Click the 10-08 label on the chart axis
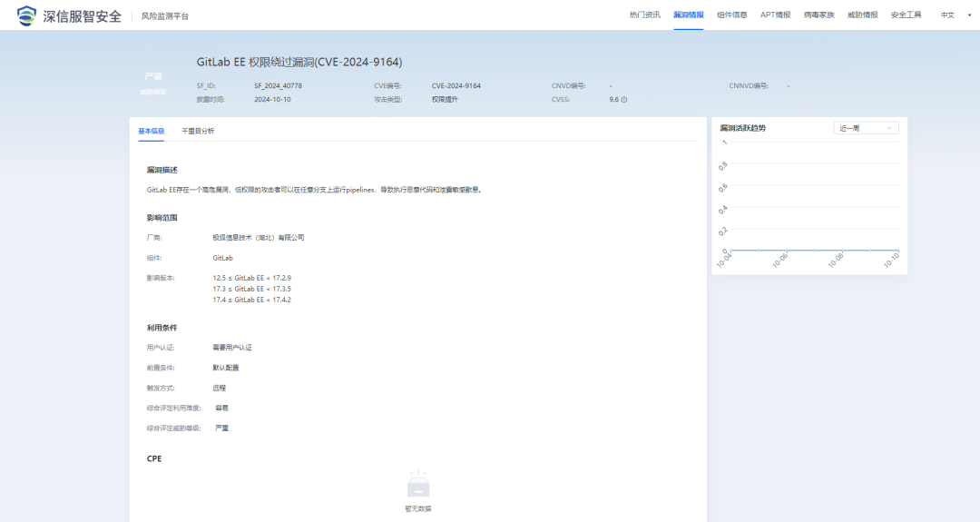 click(x=836, y=261)
